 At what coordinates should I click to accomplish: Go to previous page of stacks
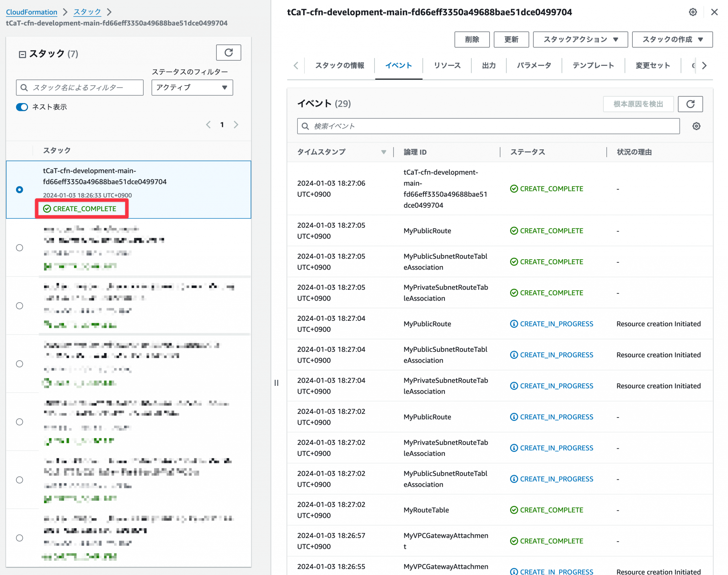(208, 124)
